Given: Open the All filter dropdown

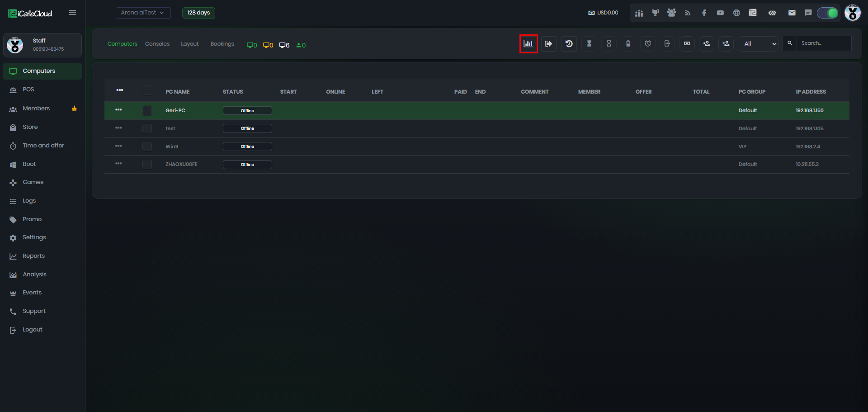Looking at the screenshot, I should [x=758, y=44].
